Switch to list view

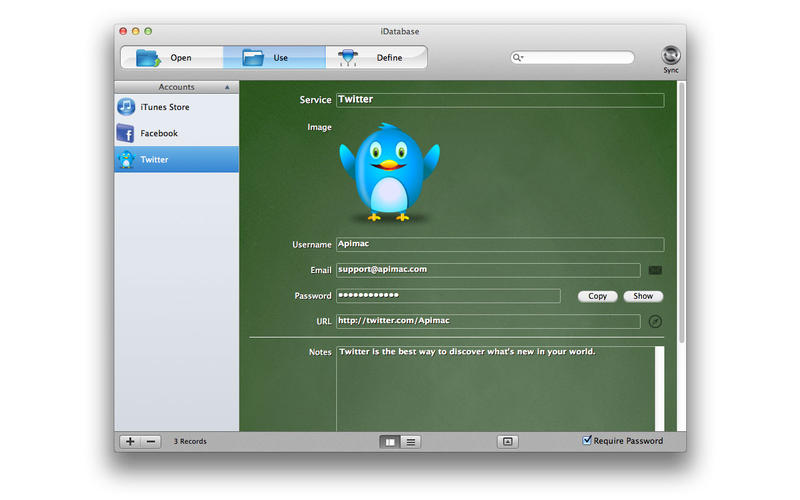coord(411,442)
